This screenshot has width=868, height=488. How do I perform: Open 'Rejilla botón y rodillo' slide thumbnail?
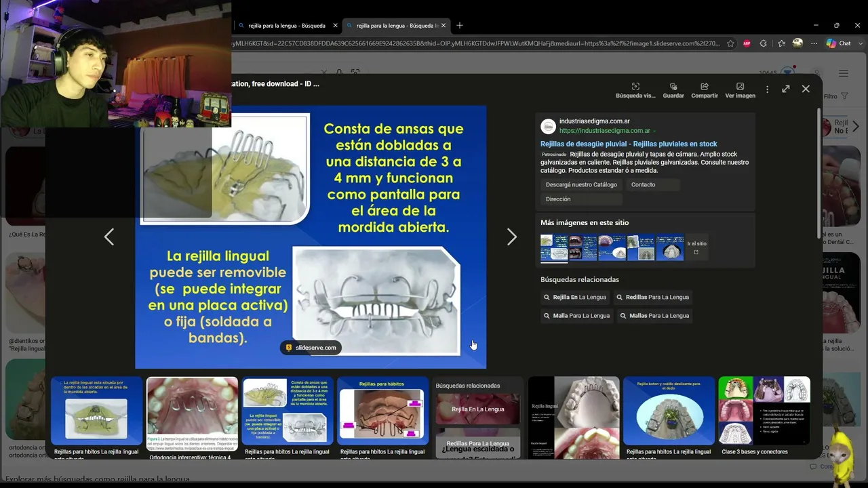tap(669, 411)
